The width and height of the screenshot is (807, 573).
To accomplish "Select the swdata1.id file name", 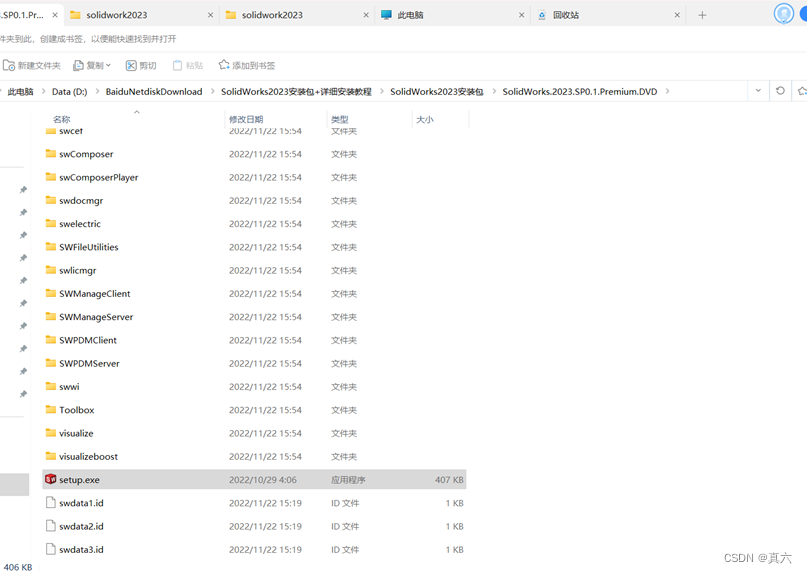I will pos(81,503).
